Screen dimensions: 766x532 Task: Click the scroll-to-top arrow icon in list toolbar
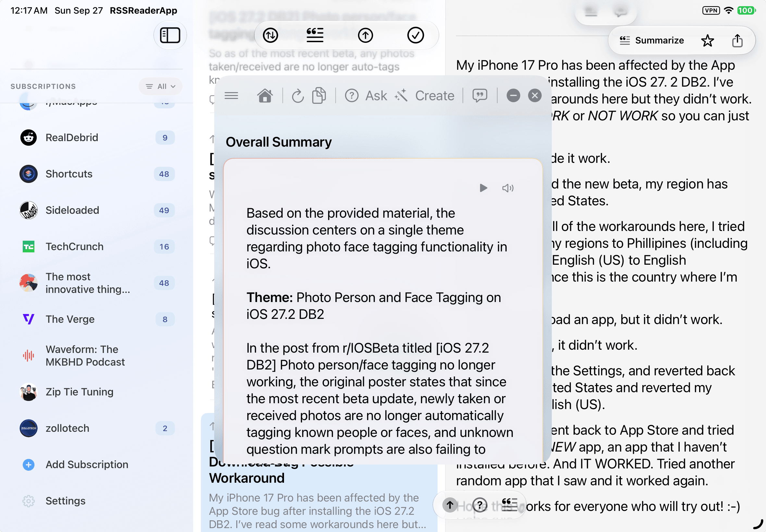(x=365, y=35)
